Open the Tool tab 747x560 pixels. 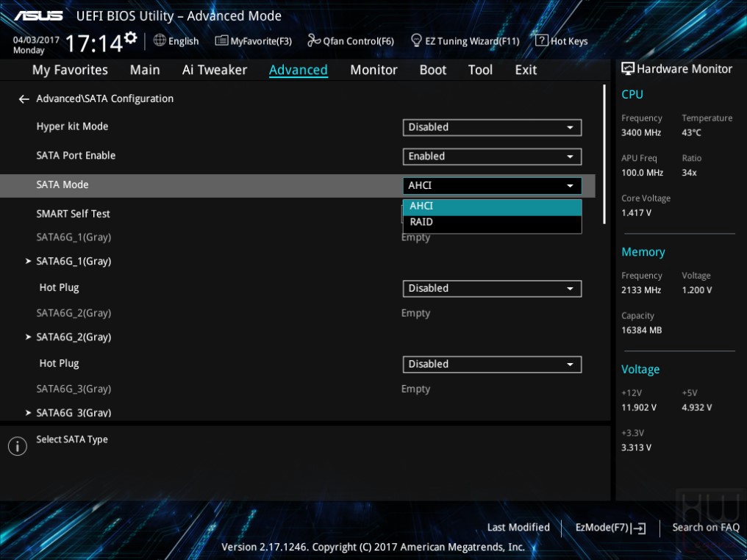tap(480, 70)
